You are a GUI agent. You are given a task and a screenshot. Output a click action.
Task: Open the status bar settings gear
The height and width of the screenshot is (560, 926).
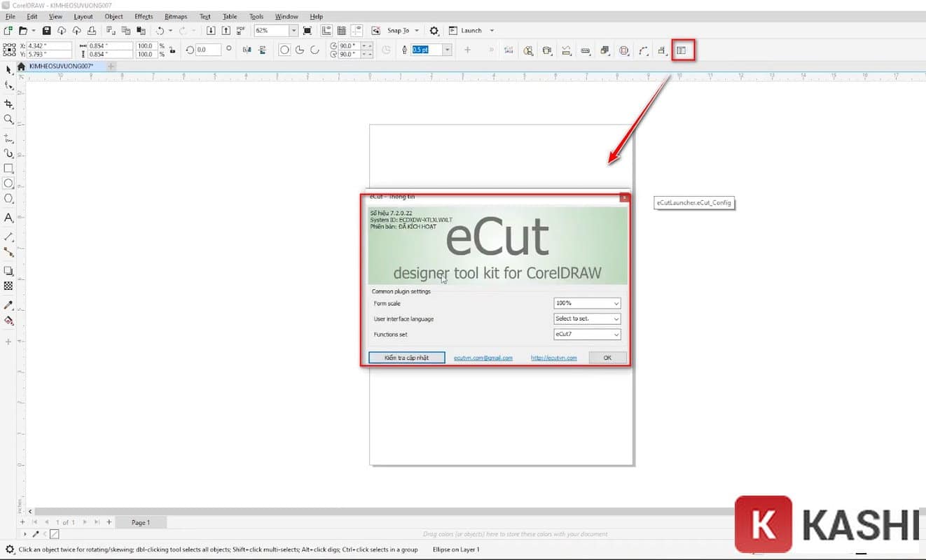[x=9, y=549]
